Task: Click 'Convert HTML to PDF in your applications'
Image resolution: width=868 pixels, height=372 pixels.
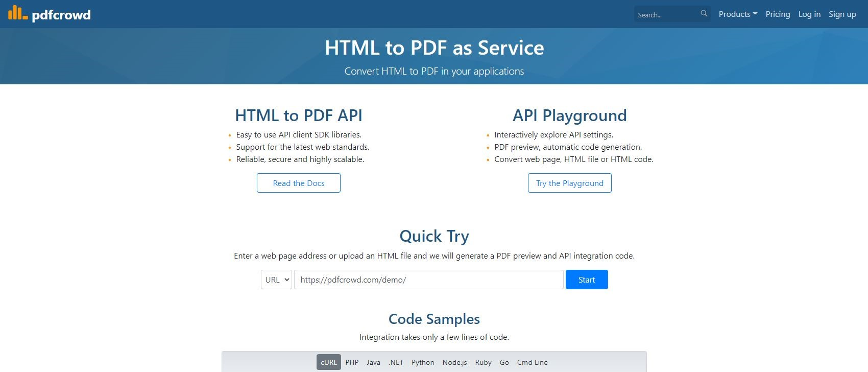Action: [434, 71]
